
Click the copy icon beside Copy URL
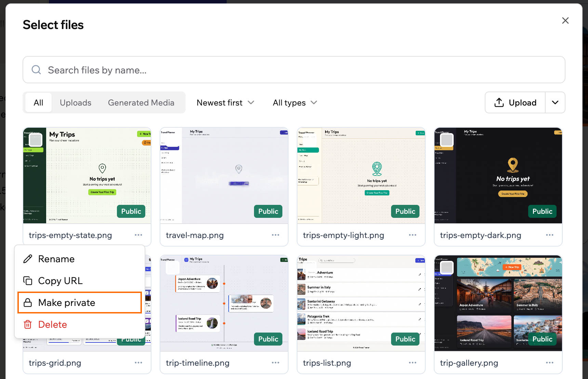click(x=28, y=281)
